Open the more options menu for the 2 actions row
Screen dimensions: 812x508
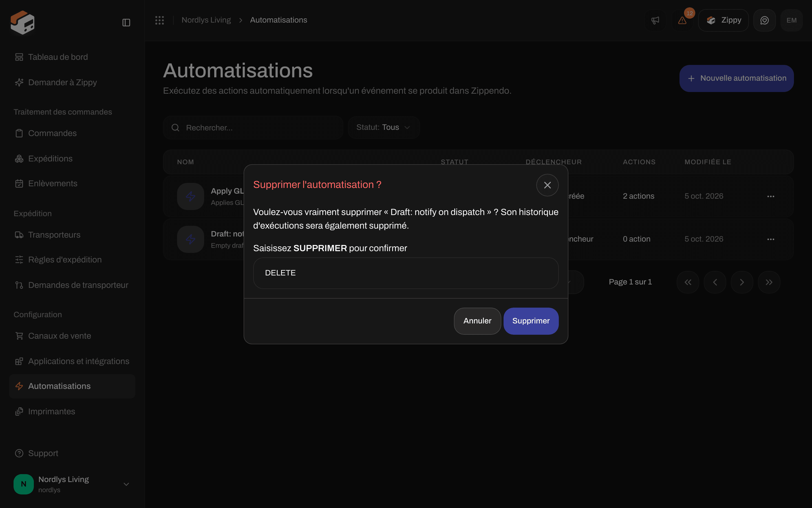[x=771, y=196]
